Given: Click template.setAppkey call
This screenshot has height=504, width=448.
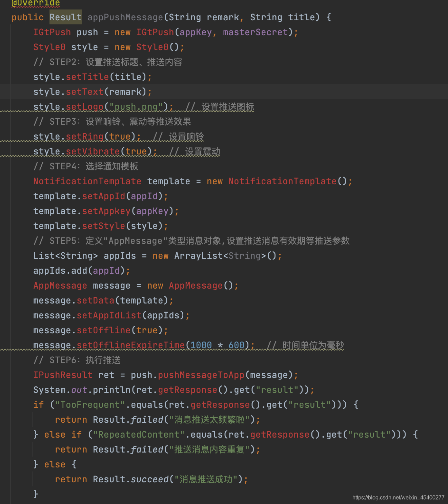Looking at the screenshot, I should pos(106,211).
